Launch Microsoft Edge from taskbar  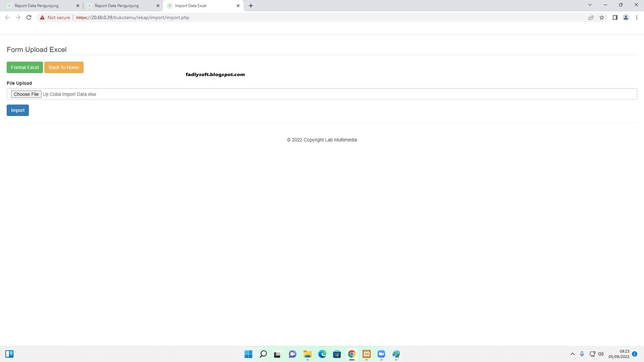pyautogui.click(x=322, y=354)
